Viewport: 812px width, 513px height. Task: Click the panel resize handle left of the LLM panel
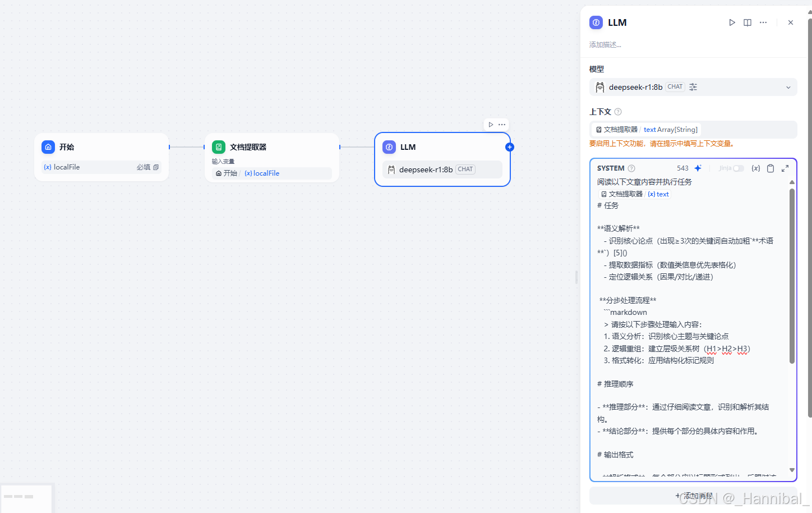[576, 277]
